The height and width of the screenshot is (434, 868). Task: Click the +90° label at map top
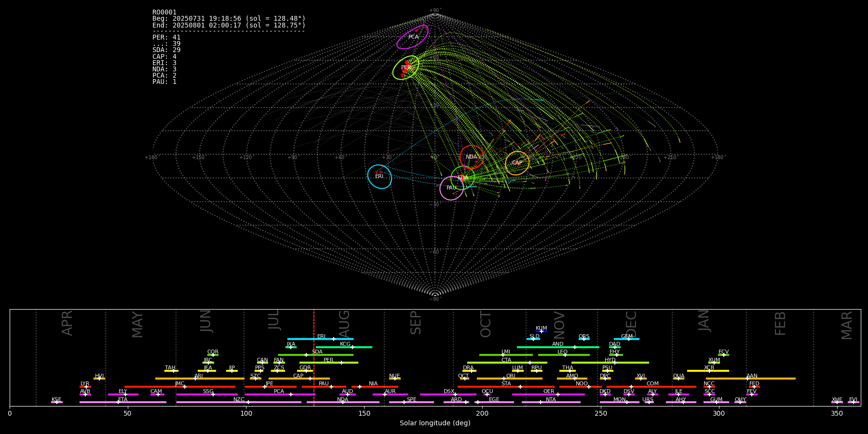tap(435, 11)
